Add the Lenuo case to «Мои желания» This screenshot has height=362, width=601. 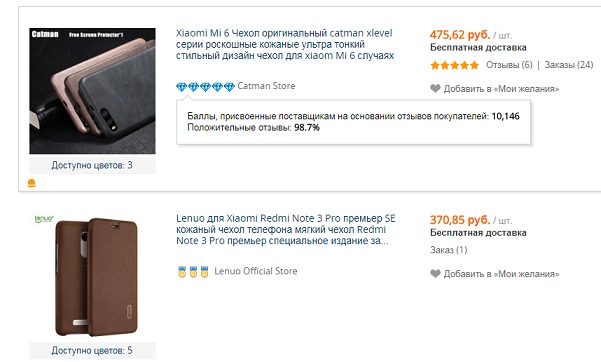(x=501, y=274)
